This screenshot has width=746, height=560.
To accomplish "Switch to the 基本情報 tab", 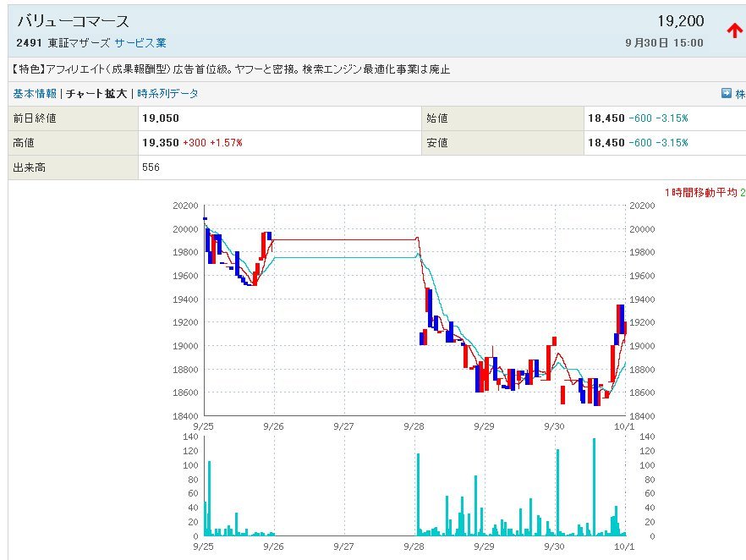I will coord(35,94).
